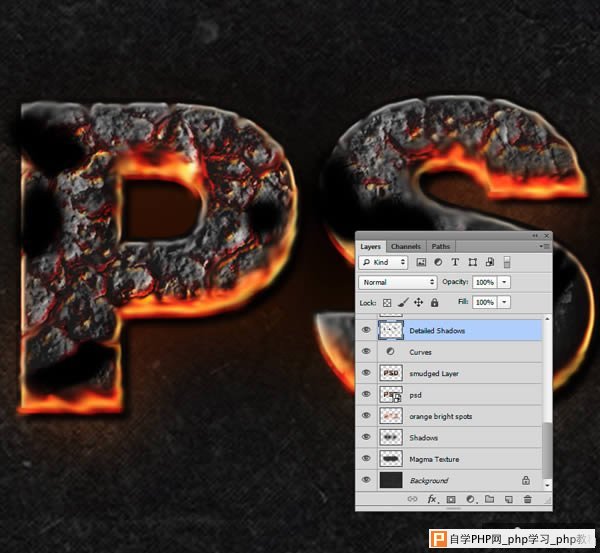Hide the Detailed Shadows layer
This screenshot has width=600, height=553.
click(x=366, y=330)
